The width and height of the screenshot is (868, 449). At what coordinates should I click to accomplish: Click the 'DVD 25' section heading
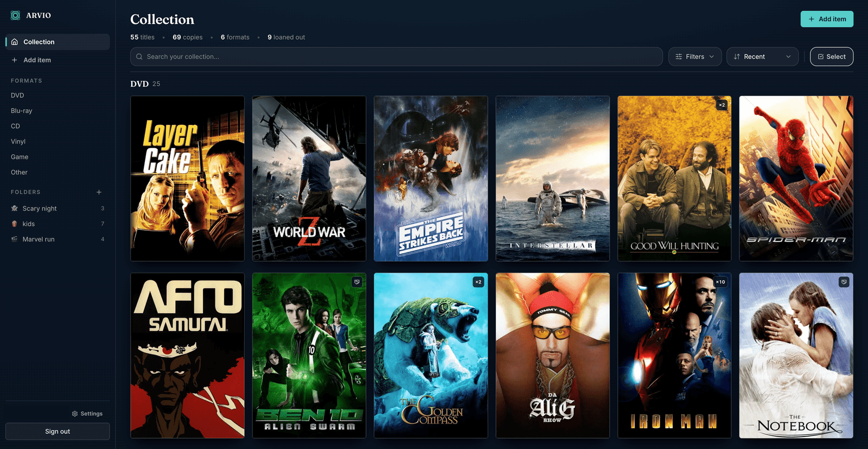(145, 84)
